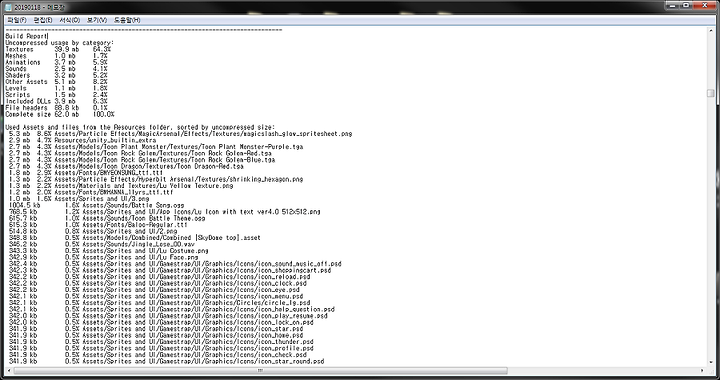Click the Toon Dragon-Red.tga line
The image size is (720, 380).
126,166
